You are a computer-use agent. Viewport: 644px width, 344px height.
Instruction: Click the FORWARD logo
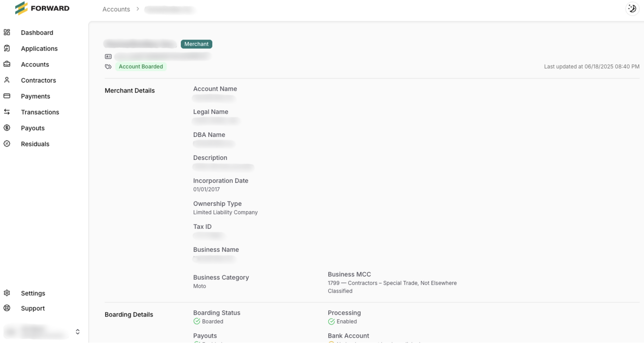click(x=42, y=8)
